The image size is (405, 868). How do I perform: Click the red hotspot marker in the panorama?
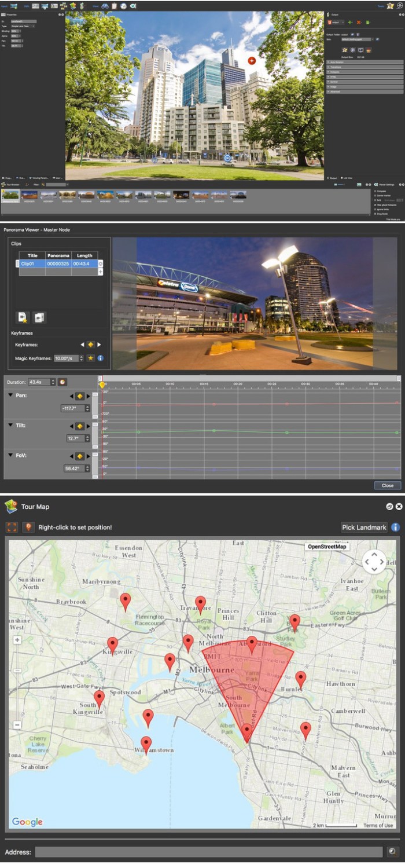click(252, 60)
